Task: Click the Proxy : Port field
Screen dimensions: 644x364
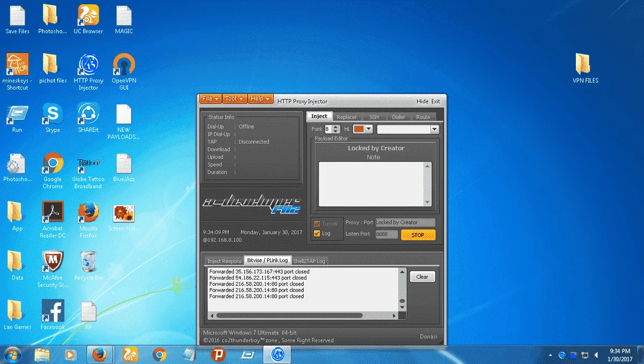Action: (x=405, y=222)
